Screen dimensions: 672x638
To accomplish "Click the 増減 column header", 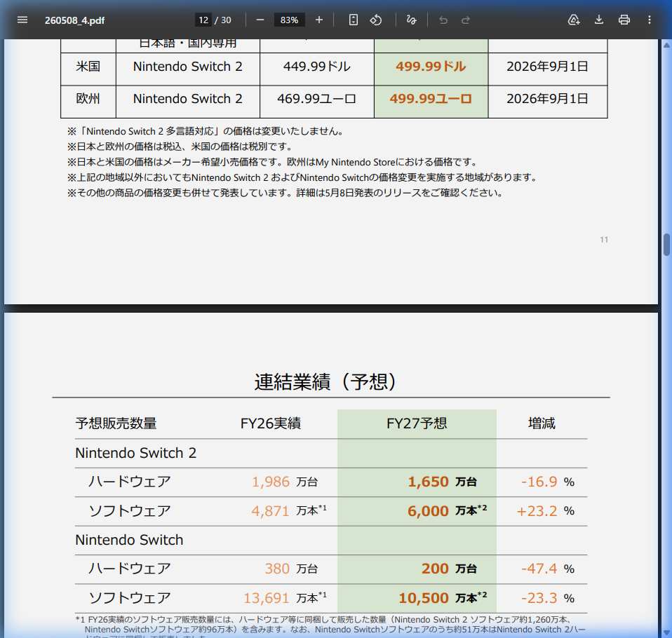I will tap(542, 423).
